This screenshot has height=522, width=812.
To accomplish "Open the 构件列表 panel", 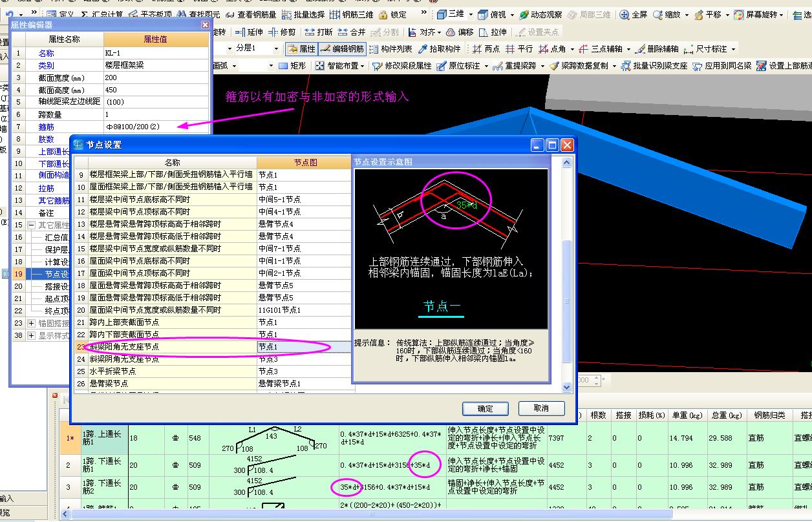I will (390, 48).
